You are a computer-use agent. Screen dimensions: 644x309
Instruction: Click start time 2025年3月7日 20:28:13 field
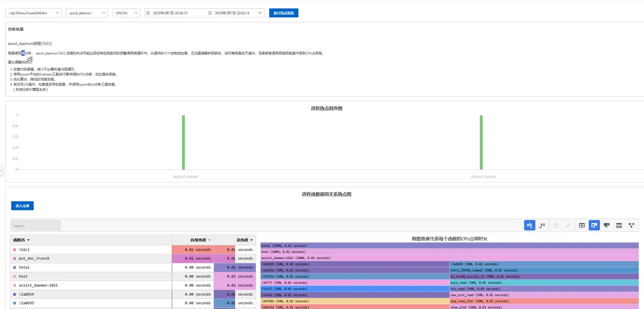[170, 13]
